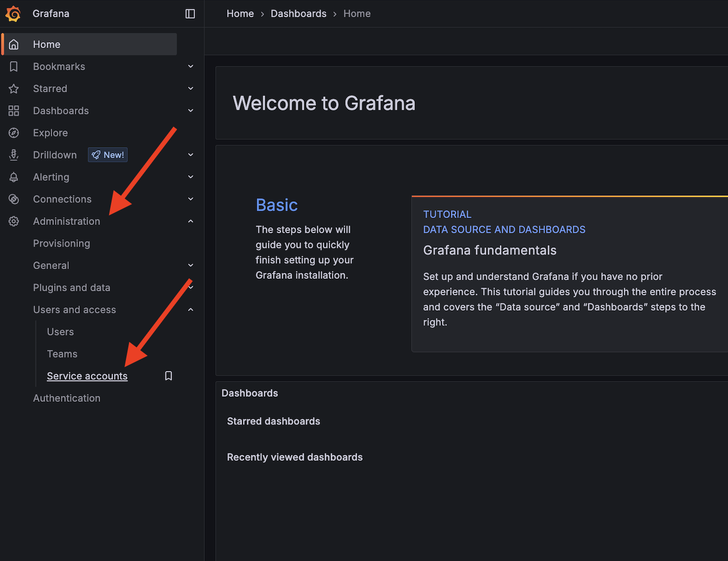Open the Grafana fundamentals tutorial card

pyautogui.click(x=570, y=274)
